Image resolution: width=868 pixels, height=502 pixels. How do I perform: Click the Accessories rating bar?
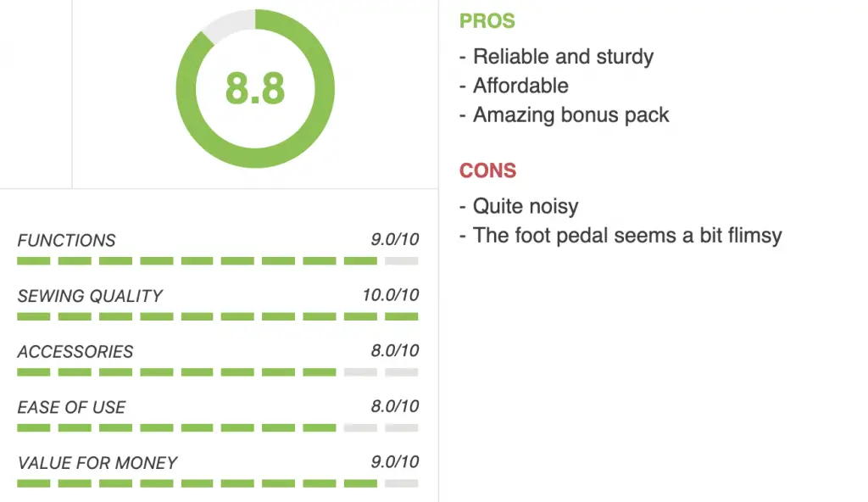tap(218, 372)
